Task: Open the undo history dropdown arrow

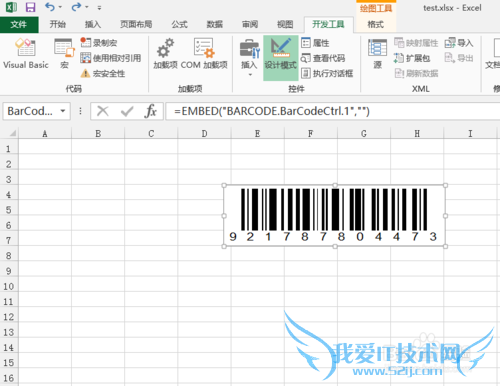Action: pyautogui.click(x=60, y=7)
